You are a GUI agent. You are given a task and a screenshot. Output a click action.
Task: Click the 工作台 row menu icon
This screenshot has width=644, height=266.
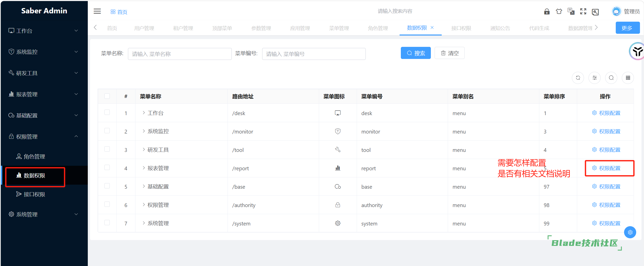click(x=338, y=113)
